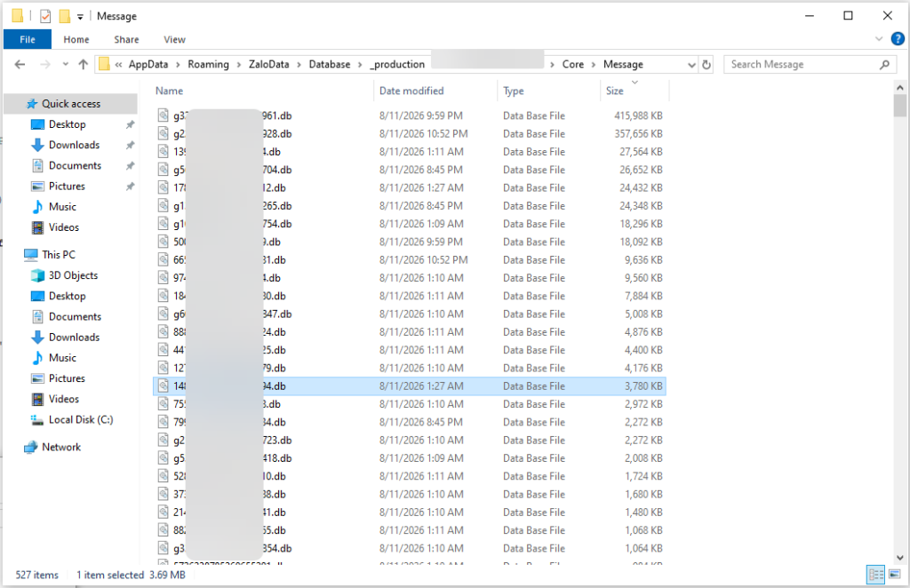The image size is (910, 588).
Task: Click the file icon of the 5,008 KB row
Action: coord(164,314)
